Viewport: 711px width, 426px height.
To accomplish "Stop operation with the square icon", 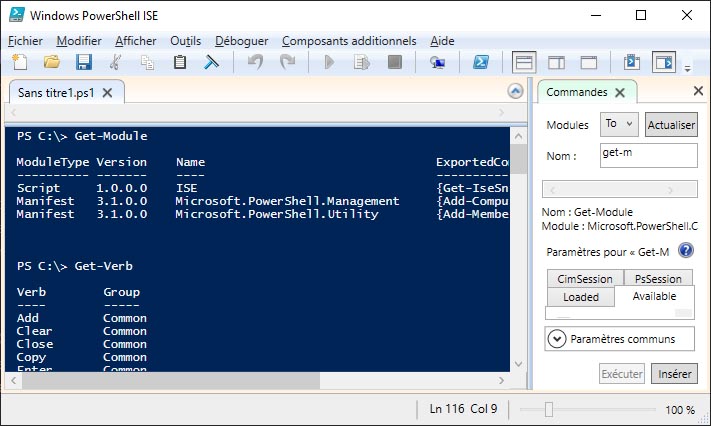I will [394, 62].
